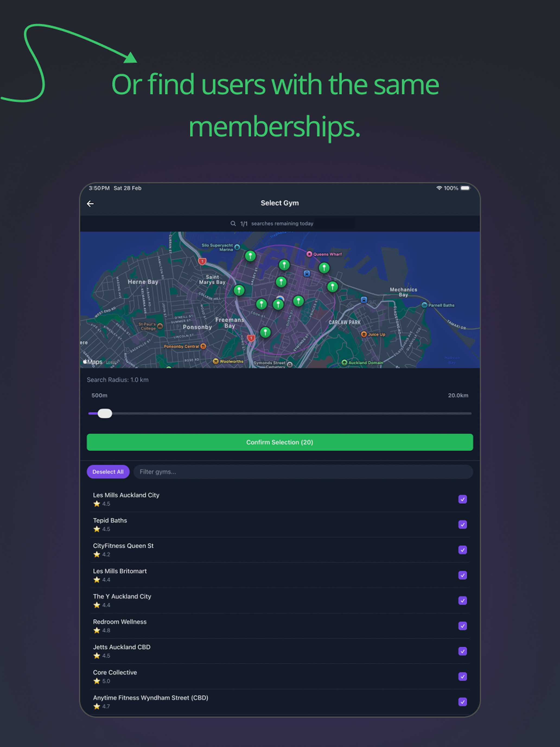This screenshot has width=560, height=747.
Task: Uncheck Les Mills Auckland City checkbox
Action: point(462,499)
